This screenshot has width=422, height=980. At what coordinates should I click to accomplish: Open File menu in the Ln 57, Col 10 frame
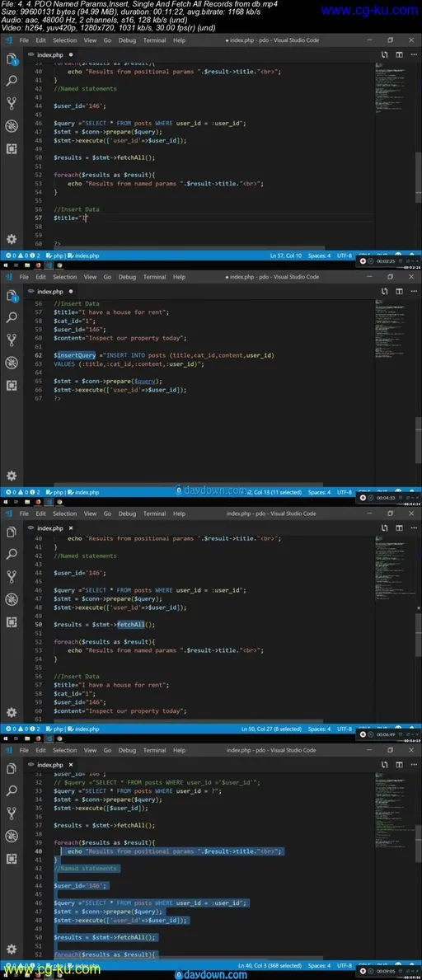point(25,40)
